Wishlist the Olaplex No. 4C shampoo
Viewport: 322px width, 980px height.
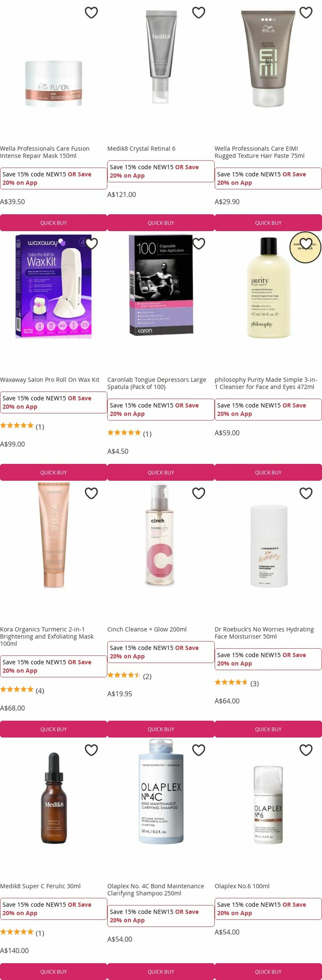(199, 750)
